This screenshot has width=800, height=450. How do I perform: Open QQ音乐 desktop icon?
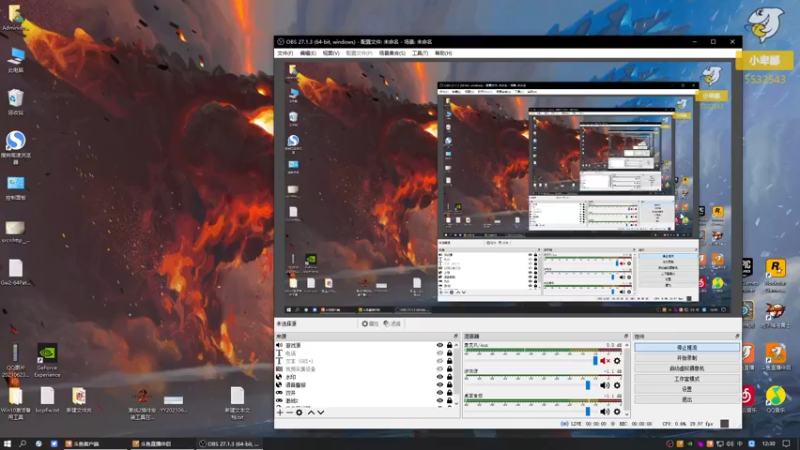[x=776, y=399]
